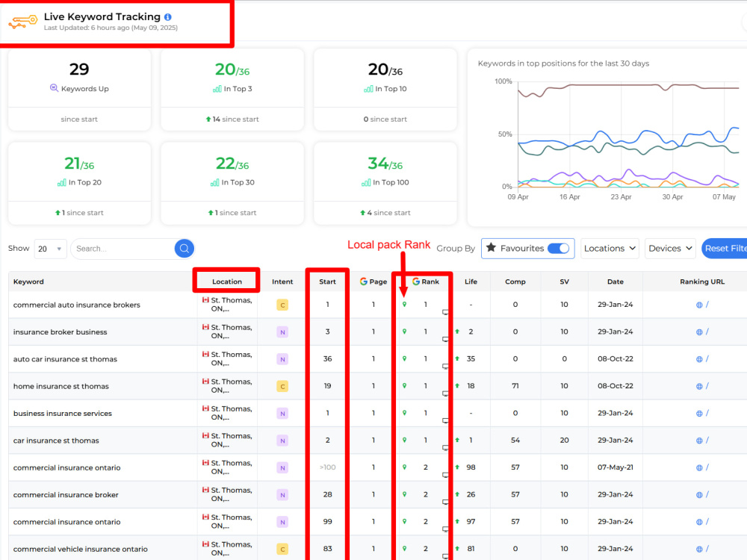
Task: Click keyword 'auto car insurance st thomas'
Action: coord(65,359)
